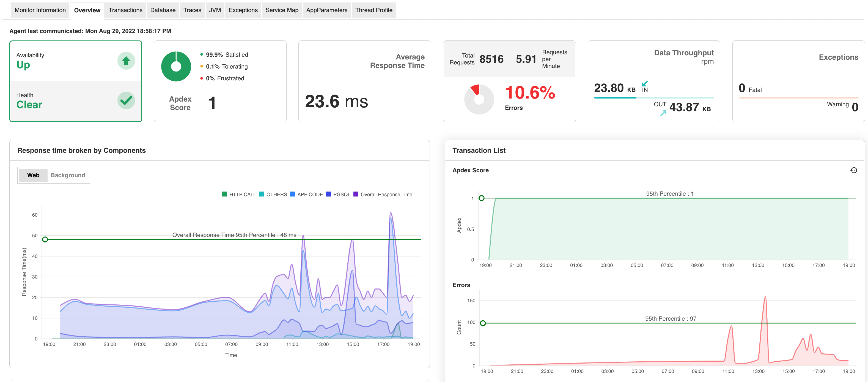The height and width of the screenshot is (382, 868).
Task: Select the Web toggle button
Action: tap(33, 175)
